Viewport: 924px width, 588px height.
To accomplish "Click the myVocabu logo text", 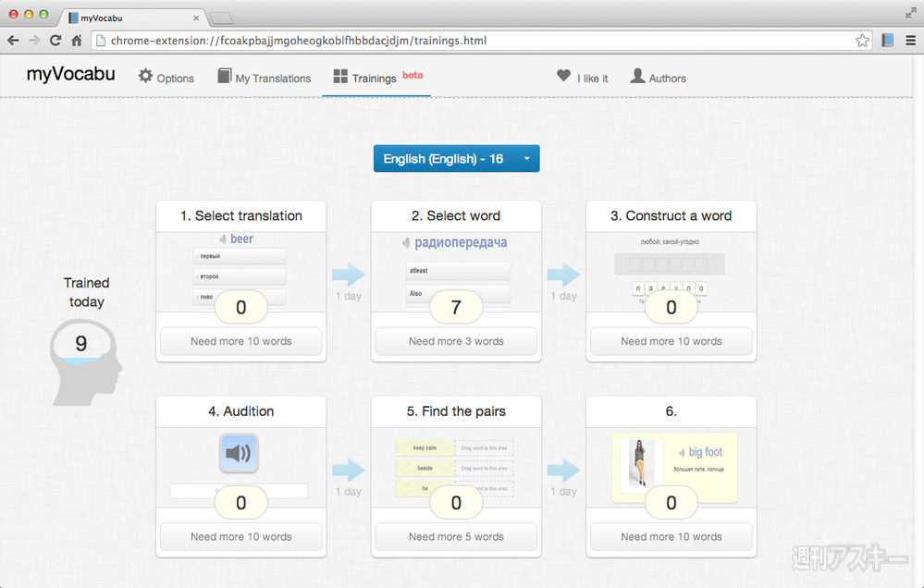I will 70,74.
